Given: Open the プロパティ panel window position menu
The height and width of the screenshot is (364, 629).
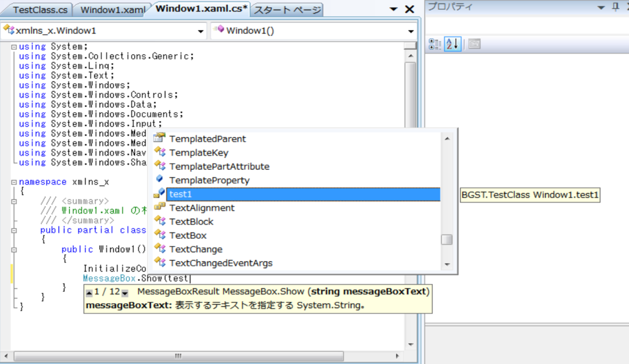Looking at the screenshot, I should click(x=601, y=6).
